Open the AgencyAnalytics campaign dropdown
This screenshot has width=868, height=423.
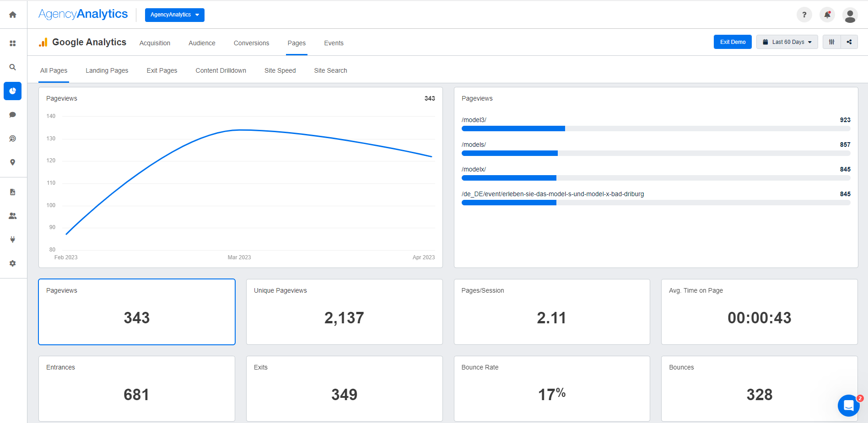(x=175, y=15)
